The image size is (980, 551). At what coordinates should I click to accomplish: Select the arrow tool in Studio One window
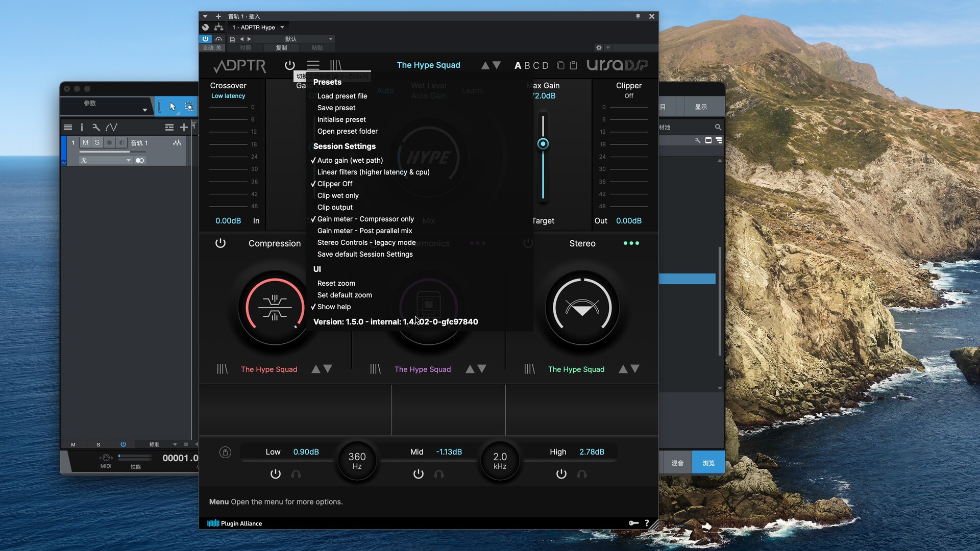click(x=173, y=107)
